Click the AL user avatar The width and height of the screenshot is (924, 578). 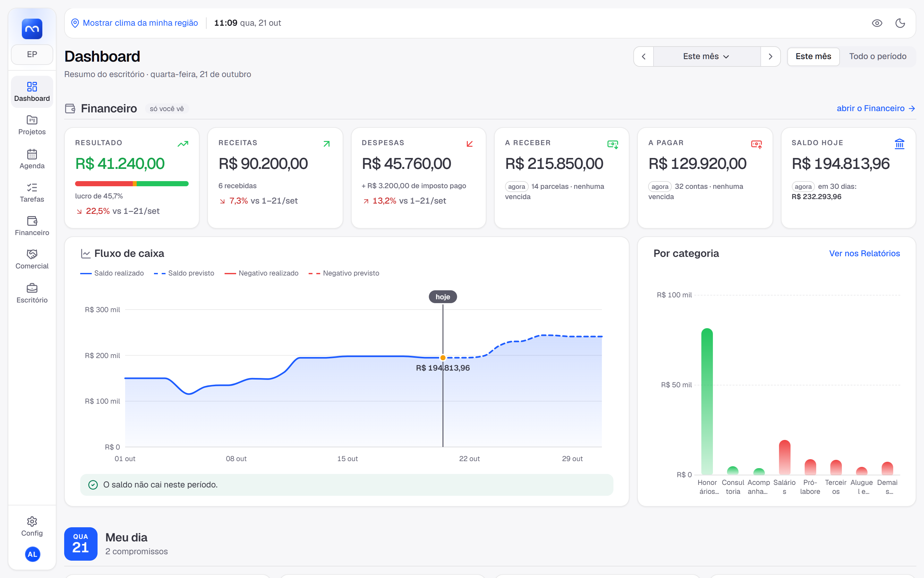pos(32,554)
